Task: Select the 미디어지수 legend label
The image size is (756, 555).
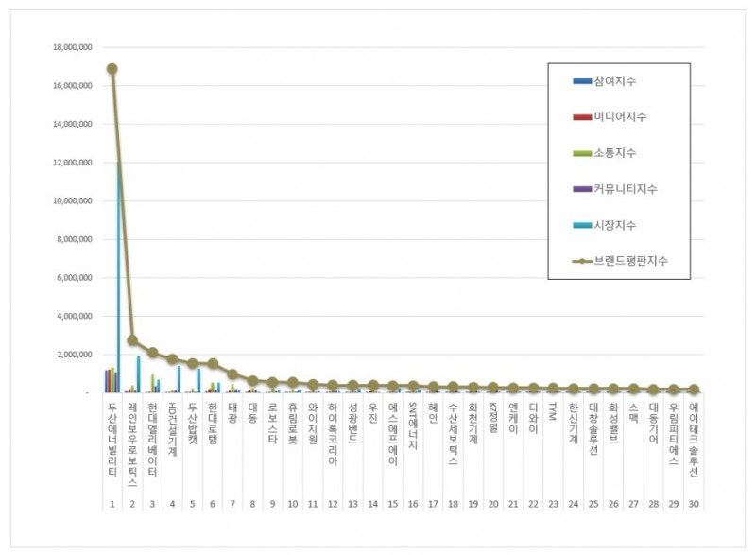Action: tap(620, 117)
